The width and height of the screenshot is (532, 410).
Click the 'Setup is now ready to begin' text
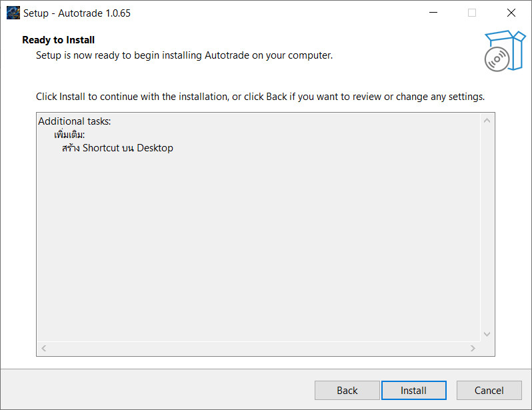pos(184,55)
